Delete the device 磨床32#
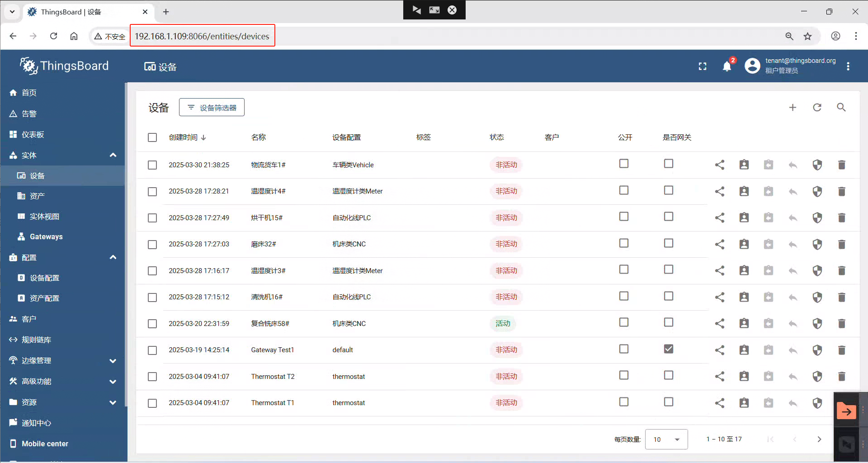The image size is (868, 463). 842,244
